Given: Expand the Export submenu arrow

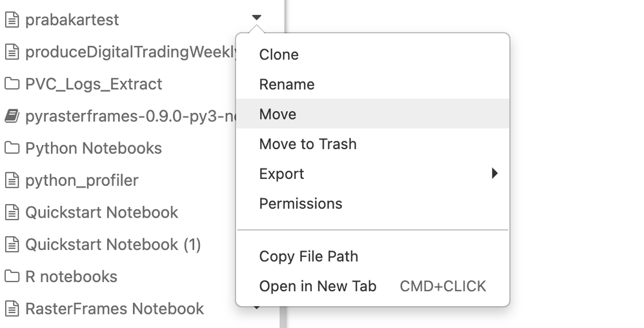Looking at the screenshot, I should (494, 174).
